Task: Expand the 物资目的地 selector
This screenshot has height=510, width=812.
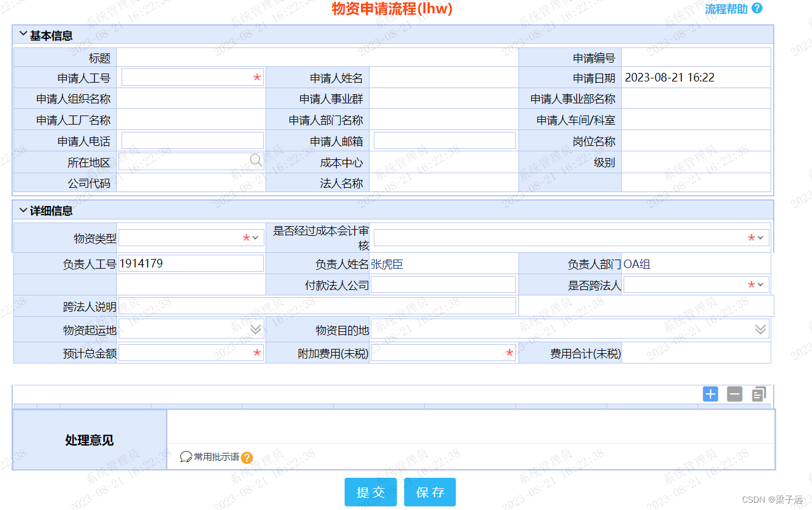Action: [x=760, y=329]
